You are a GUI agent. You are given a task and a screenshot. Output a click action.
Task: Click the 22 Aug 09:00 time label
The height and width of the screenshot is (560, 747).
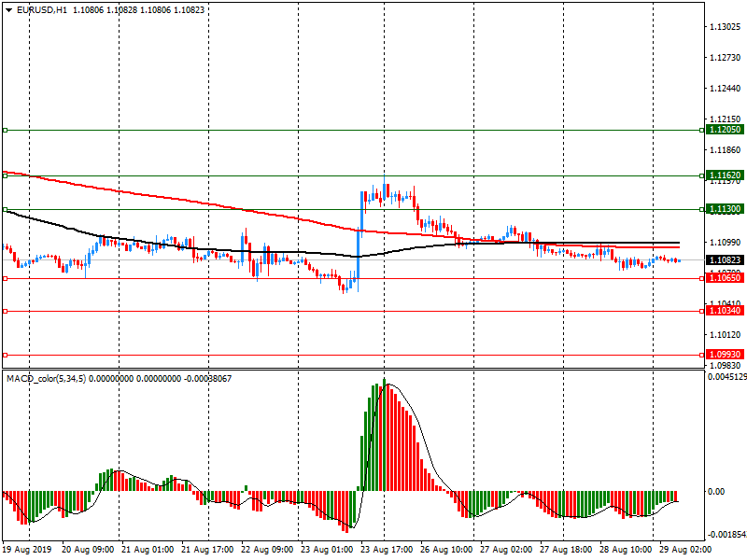(267, 550)
